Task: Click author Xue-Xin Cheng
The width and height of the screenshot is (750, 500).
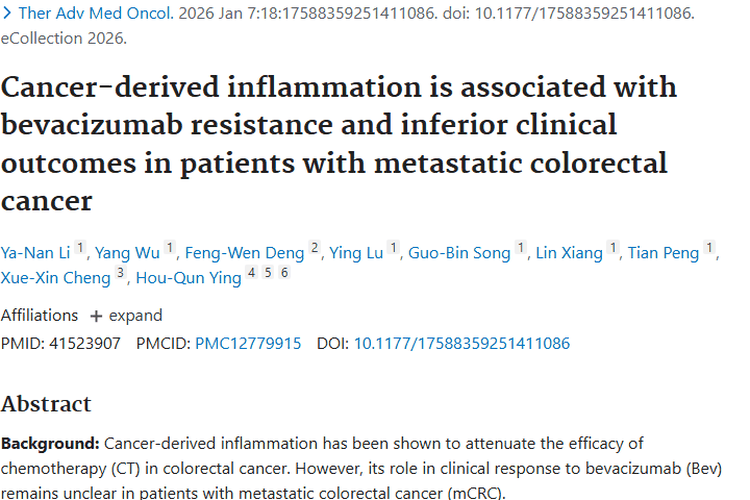Action: click(x=55, y=278)
